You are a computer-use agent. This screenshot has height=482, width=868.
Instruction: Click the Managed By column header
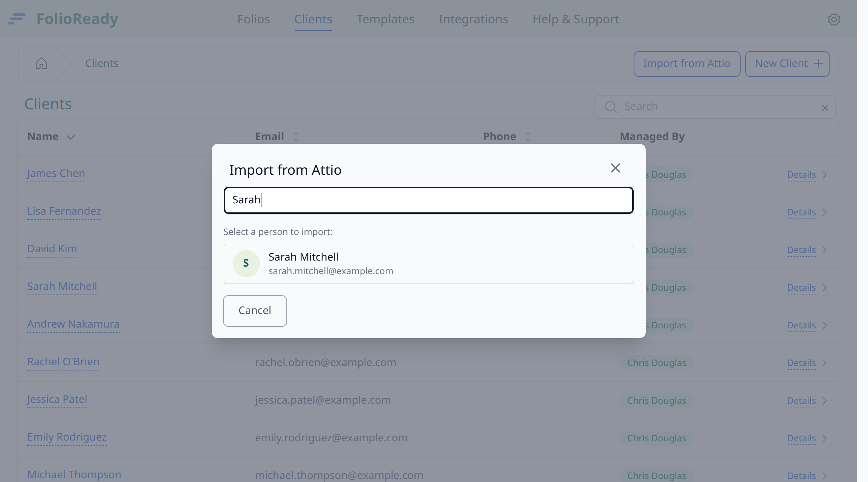[652, 137]
